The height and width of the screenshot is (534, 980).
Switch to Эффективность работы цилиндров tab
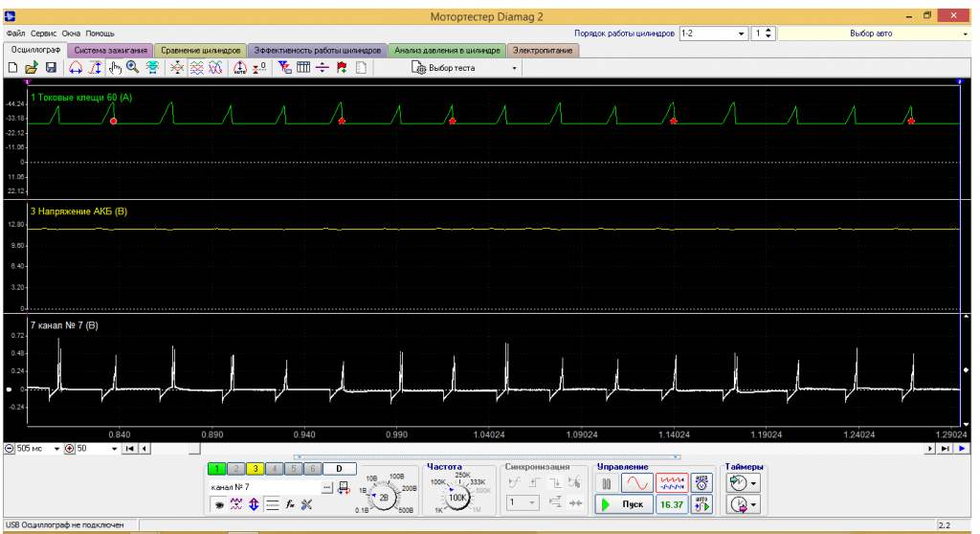point(317,50)
